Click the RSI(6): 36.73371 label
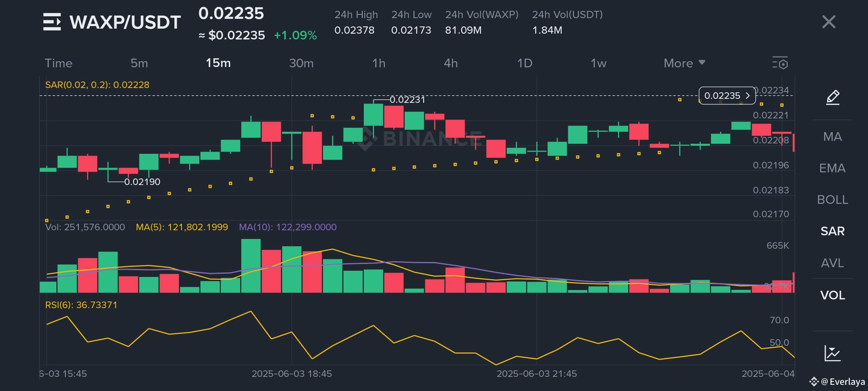Viewport: 868px width, 391px height. 81,305
